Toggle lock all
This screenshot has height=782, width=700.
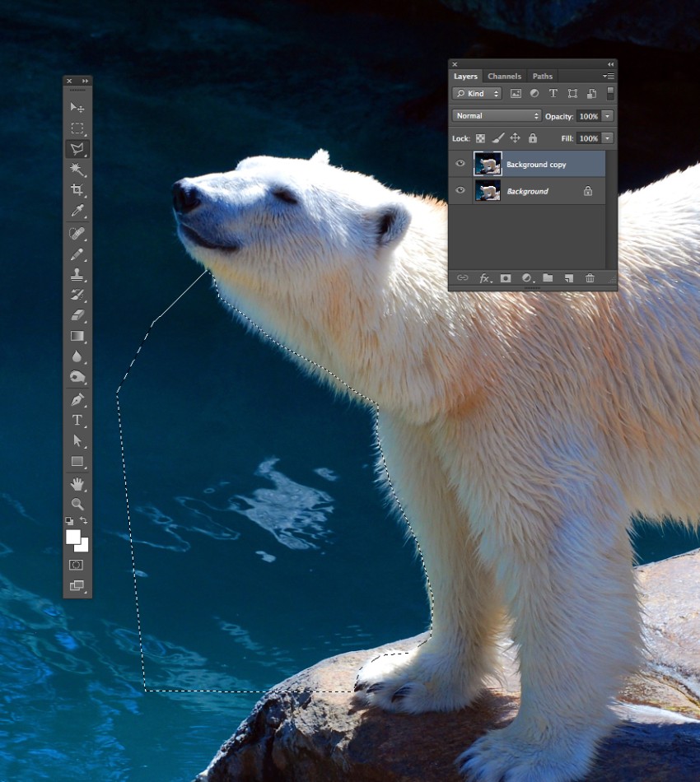(x=533, y=138)
